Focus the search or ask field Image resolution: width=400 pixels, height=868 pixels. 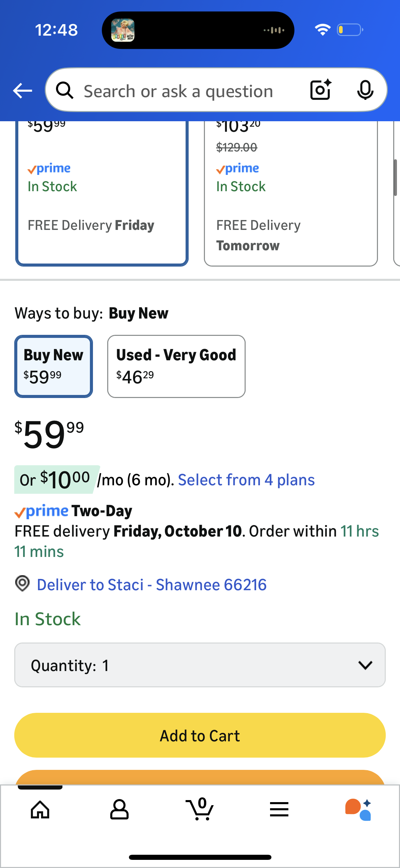coord(178,91)
